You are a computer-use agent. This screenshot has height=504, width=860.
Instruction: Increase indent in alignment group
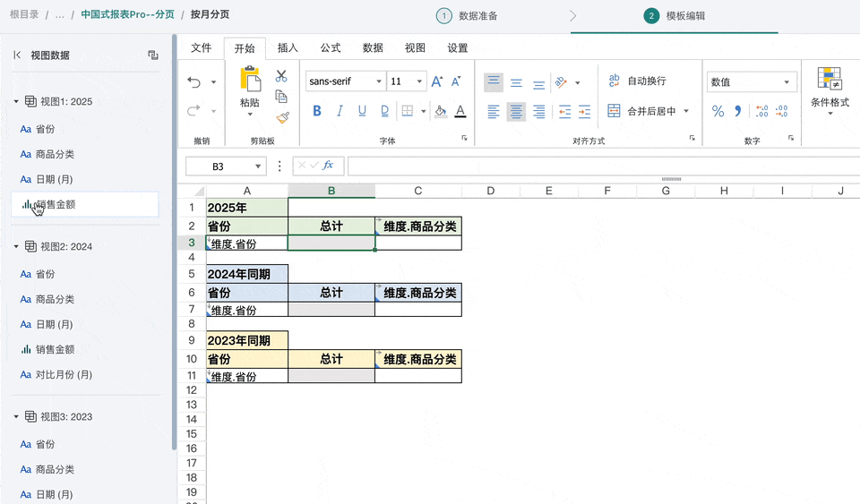pyautogui.click(x=585, y=112)
